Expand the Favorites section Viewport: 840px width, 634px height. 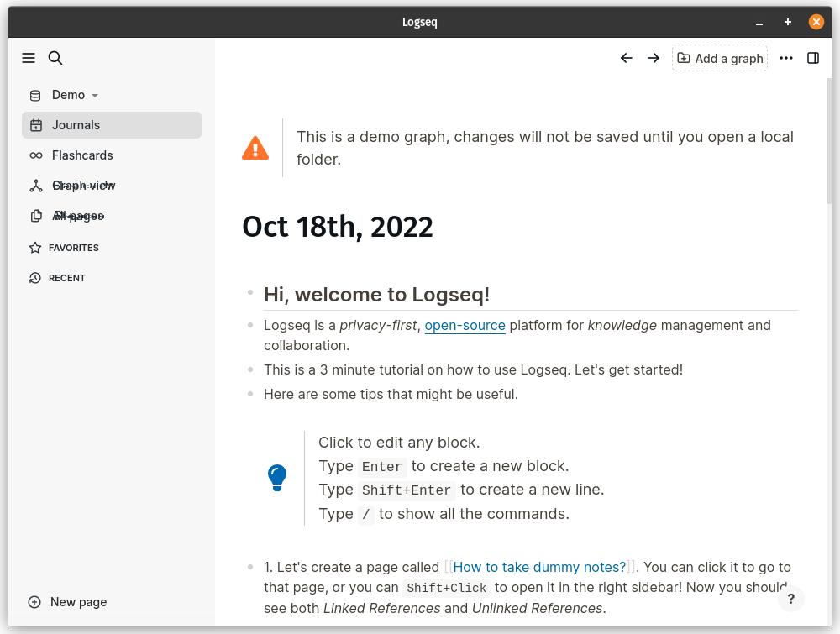click(x=74, y=247)
